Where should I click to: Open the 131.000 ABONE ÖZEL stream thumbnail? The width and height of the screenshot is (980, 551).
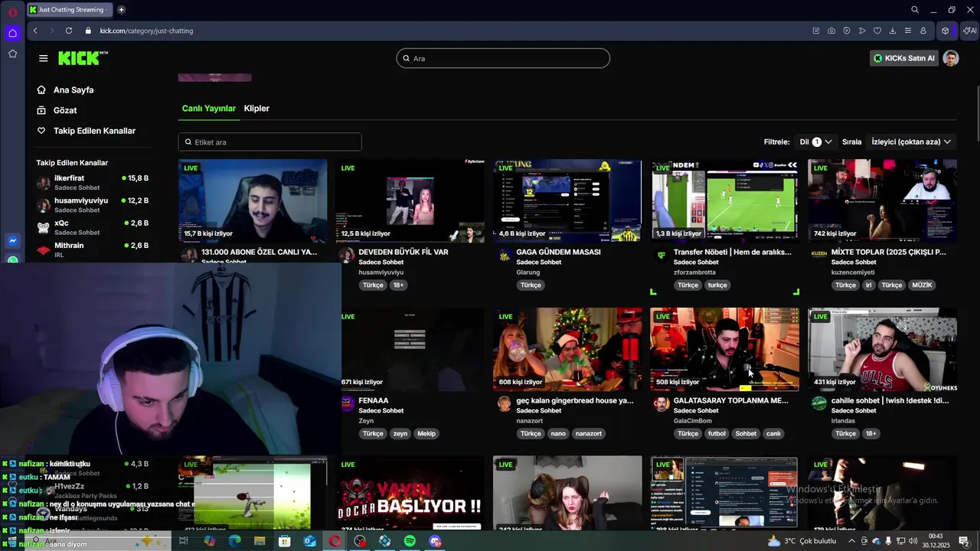(253, 201)
